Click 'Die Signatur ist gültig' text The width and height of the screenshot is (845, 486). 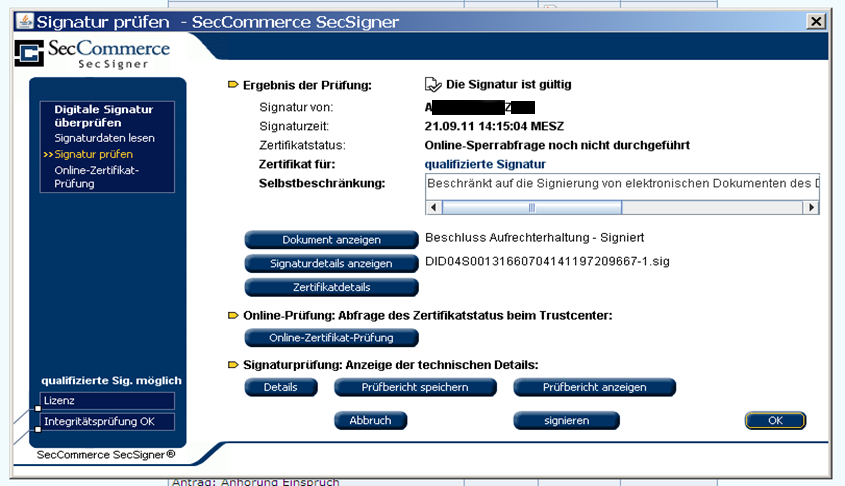[x=509, y=85]
